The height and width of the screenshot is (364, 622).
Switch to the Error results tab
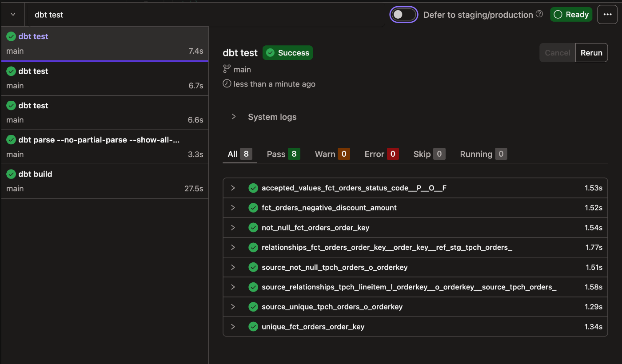(x=382, y=154)
